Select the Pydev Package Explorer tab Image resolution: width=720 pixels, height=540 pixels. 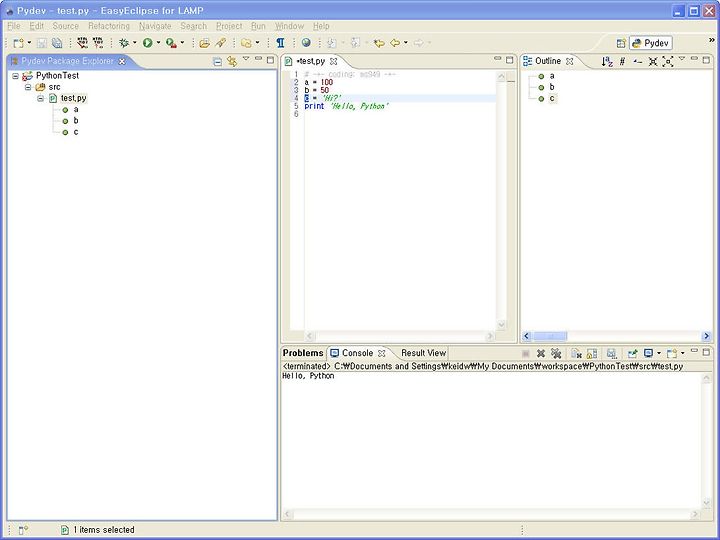[68, 61]
